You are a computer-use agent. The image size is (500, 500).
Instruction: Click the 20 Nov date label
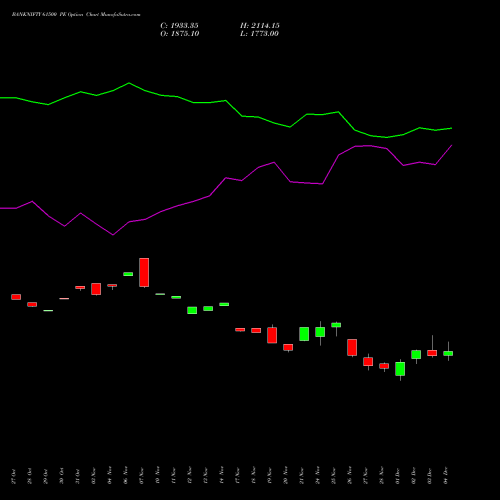286,476
